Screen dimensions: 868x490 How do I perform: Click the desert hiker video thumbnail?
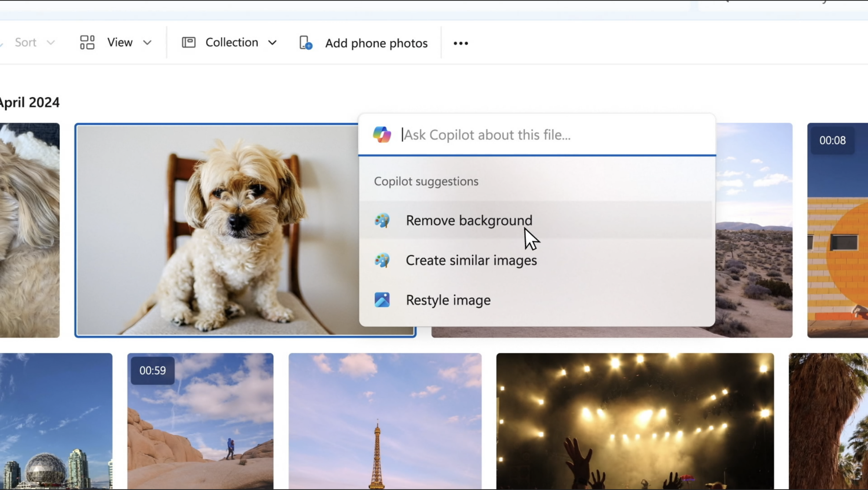(201, 421)
